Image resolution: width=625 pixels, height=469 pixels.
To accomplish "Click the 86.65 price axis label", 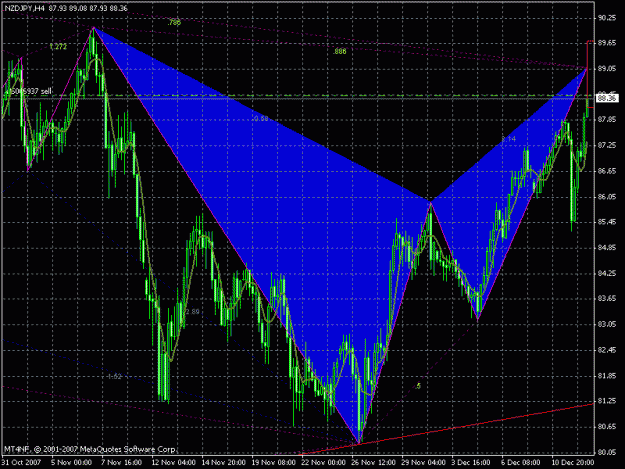I will [607, 171].
